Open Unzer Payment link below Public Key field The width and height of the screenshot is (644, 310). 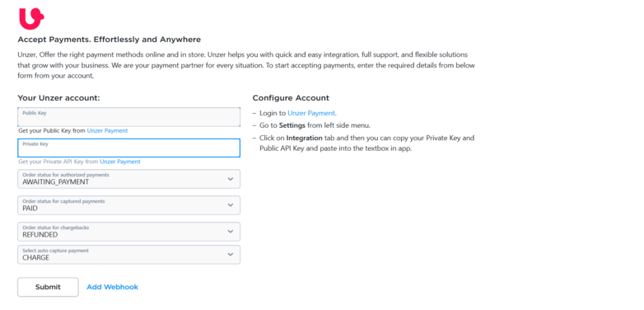[107, 131]
